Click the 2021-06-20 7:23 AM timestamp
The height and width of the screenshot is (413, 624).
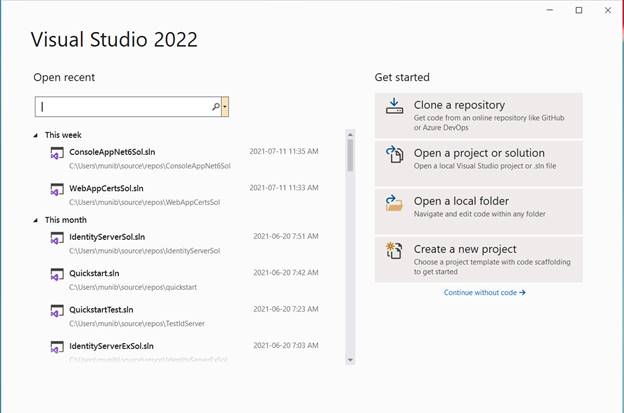[x=286, y=309]
